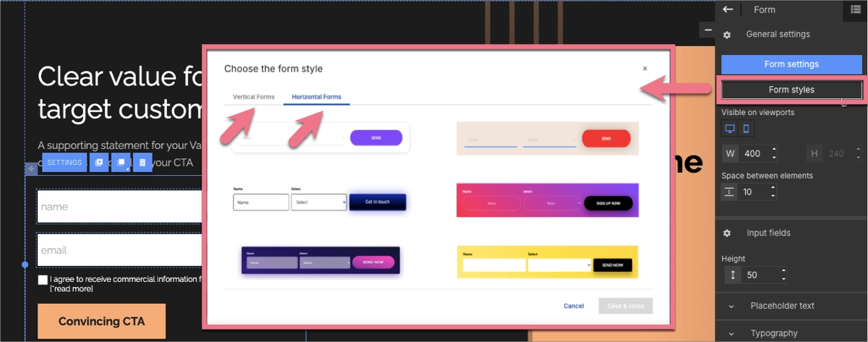
Task: Open Form styles in the side panel
Action: click(791, 90)
